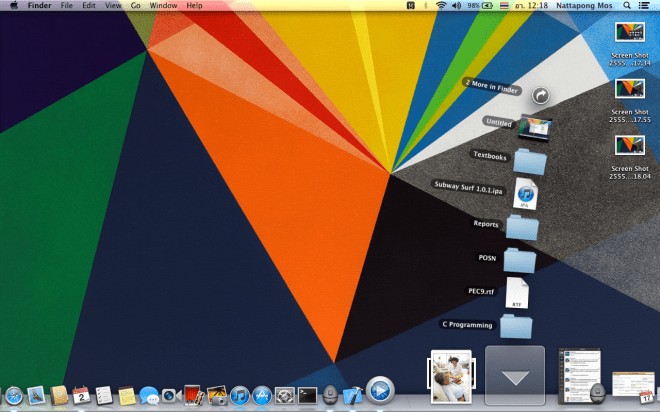Restore minimized Calendar window in Dock
The image size is (660, 412).
point(633,387)
